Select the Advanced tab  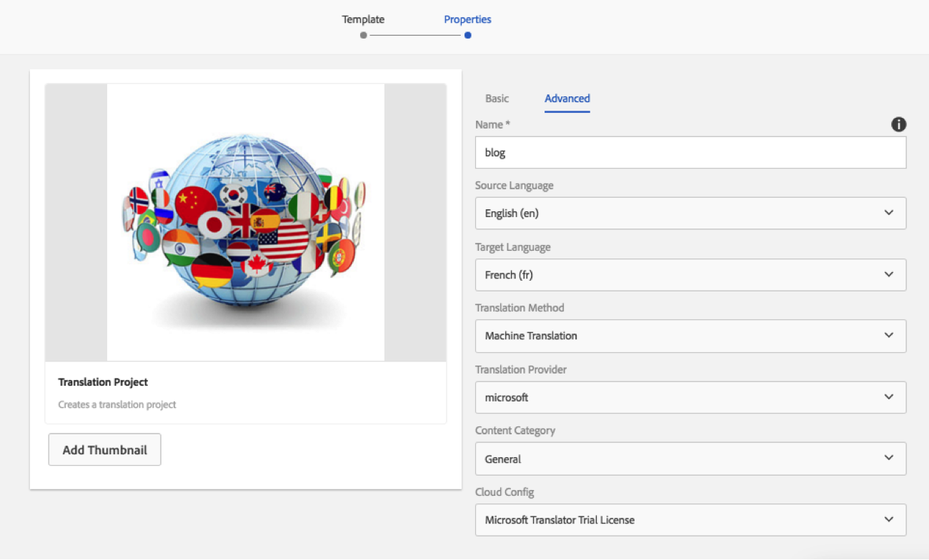(567, 99)
